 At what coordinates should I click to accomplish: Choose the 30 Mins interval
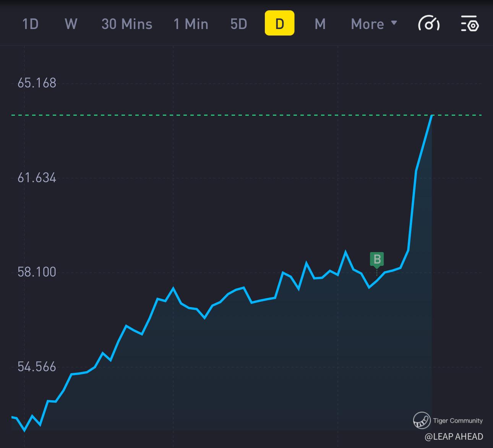(x=127, y=24)
